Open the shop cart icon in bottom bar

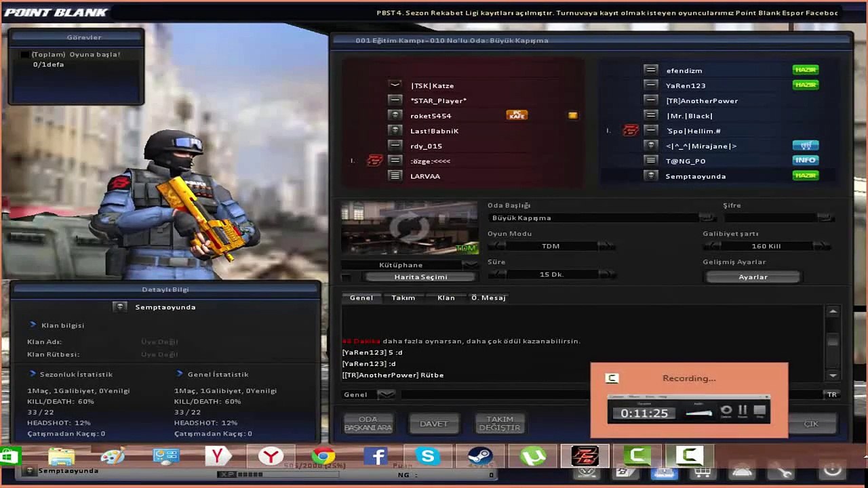tap(703, 471)
